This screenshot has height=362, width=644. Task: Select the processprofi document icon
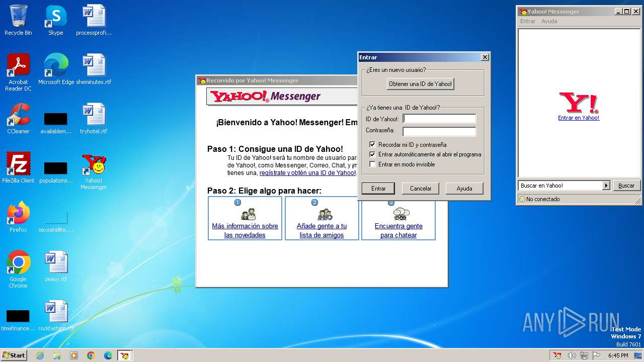click(94, 20)
